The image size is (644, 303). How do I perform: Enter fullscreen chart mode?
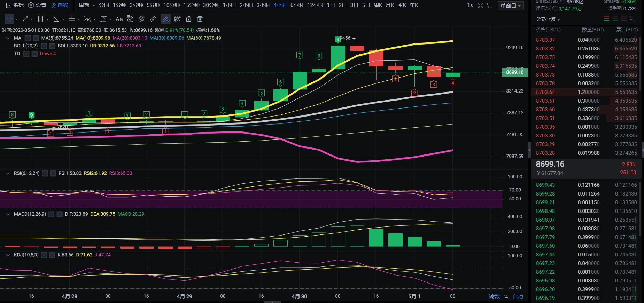coord(480,5)
